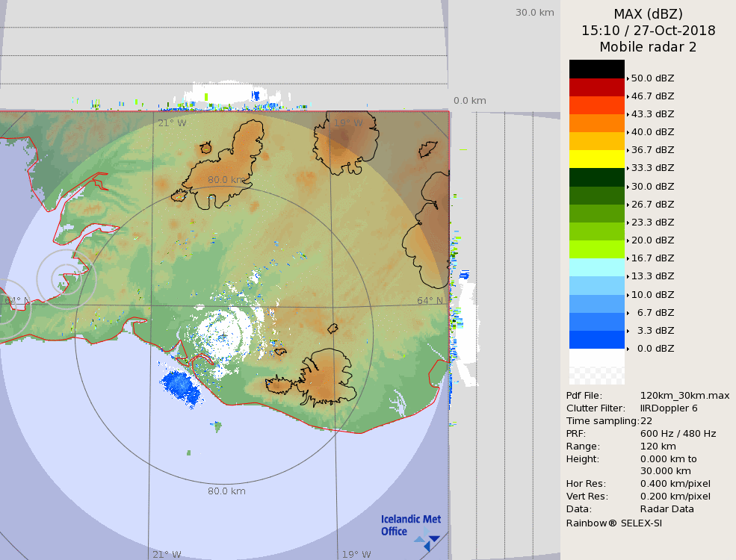
Task: Click the Rainbow® SELEX-SI text
Action: click(x=613, y=523)
